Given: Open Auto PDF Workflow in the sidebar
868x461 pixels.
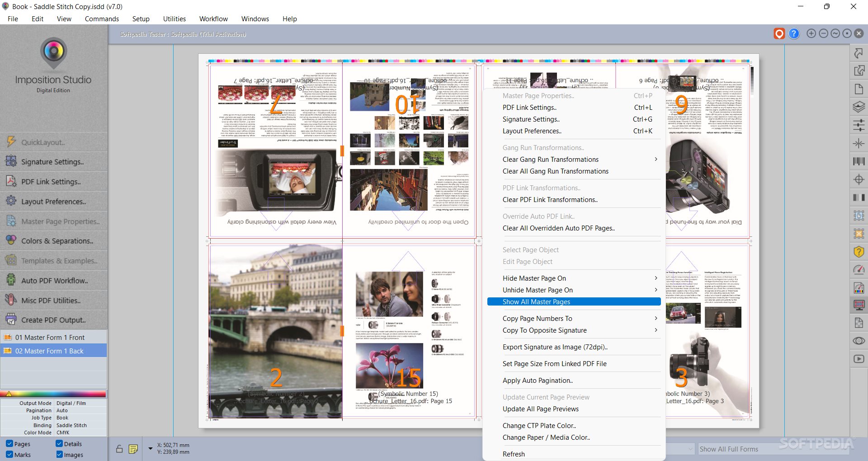Looking at the screenshot, I should click(54, 281).
